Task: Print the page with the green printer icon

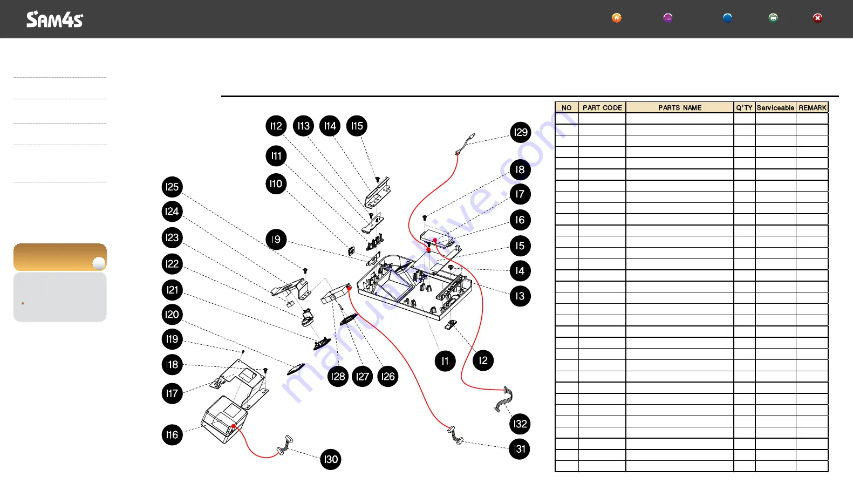Action: coord(773,18)
